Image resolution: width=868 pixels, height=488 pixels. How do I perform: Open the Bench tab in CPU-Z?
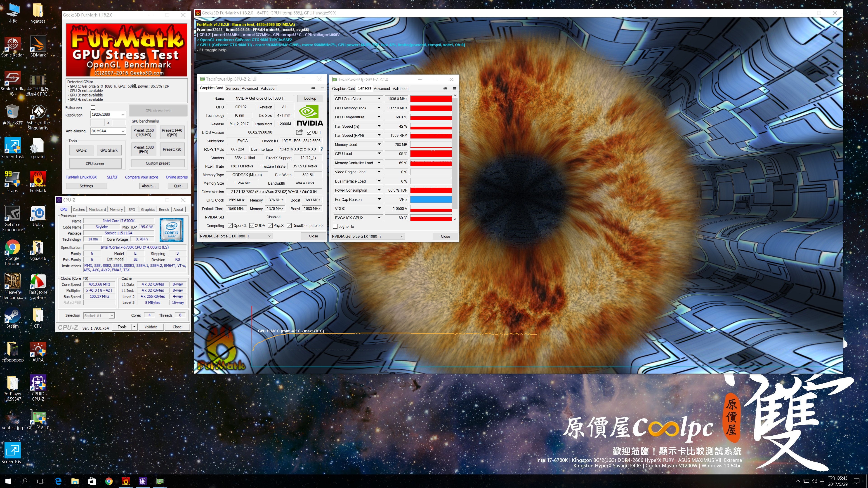click(164, 209)
